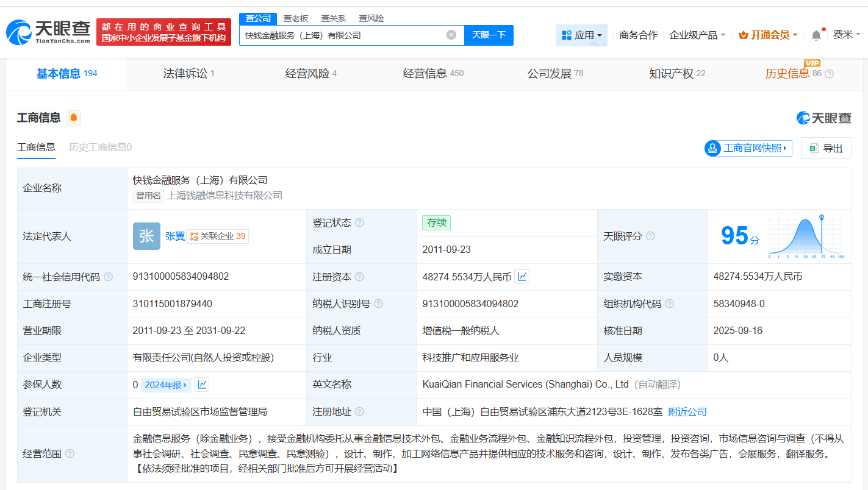Open the 历史工商信息 tab
Viewport: 868px width, 490px height.
(99, 147)
